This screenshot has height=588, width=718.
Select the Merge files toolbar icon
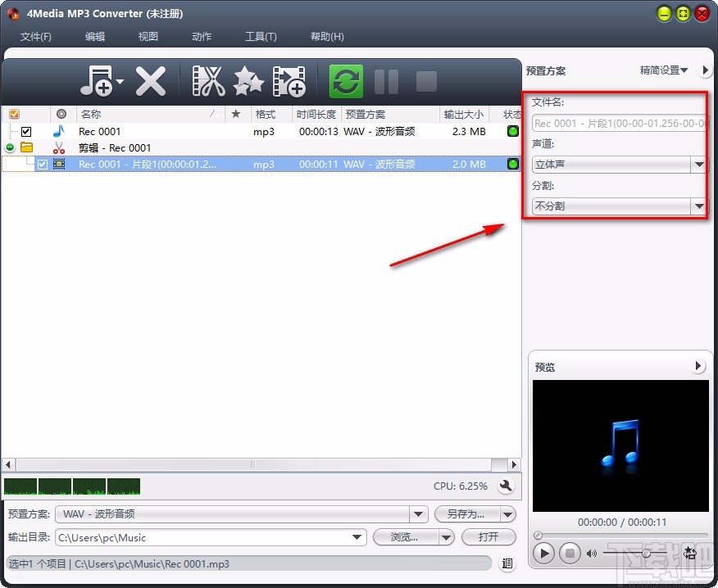pos(289,81)
